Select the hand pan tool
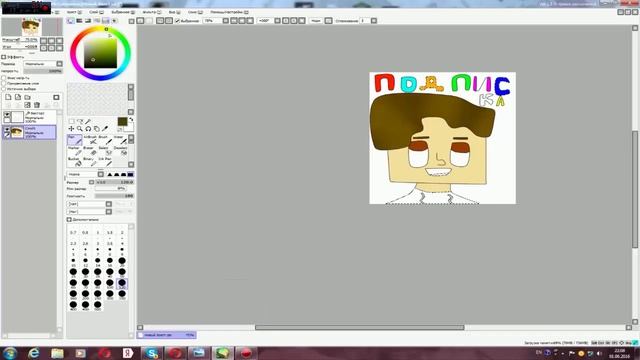 click(97, 129)
